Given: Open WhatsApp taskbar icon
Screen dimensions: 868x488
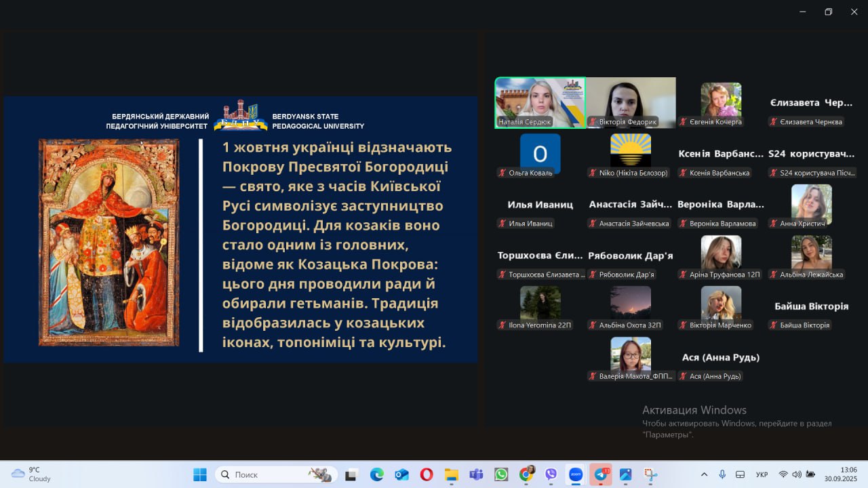Looking at the screenshot, I should [x=501, y=474].
